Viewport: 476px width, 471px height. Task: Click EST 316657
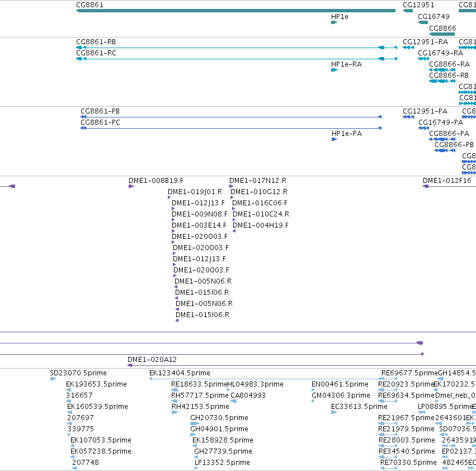(x=79, y=395)
